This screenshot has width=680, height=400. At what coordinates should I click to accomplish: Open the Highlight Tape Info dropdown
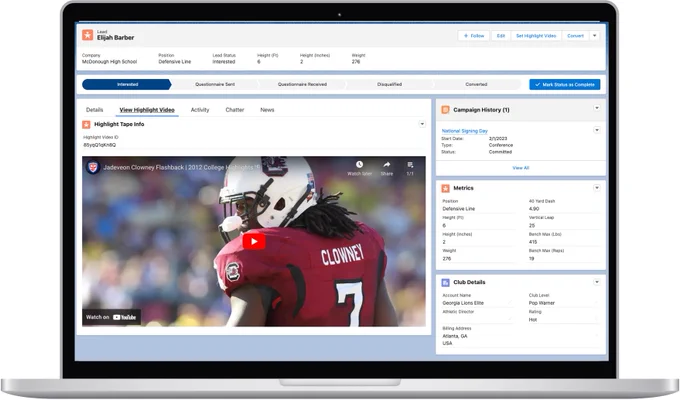tap(422, 124)
